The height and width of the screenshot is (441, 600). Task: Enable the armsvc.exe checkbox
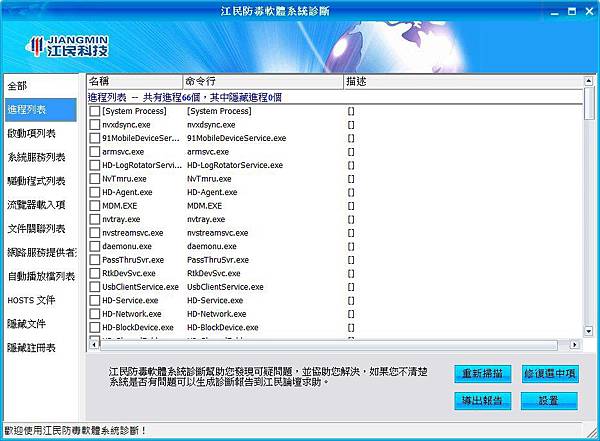coord(95,152)
